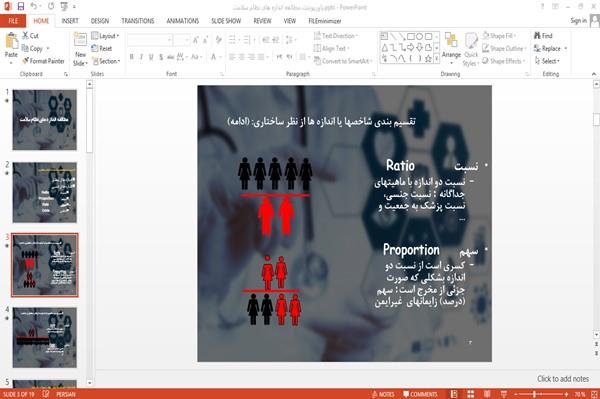Viewport: 600px width, 399px height.
Task: Click the Ratio text on slide
Action: click(x=400, y=166)
